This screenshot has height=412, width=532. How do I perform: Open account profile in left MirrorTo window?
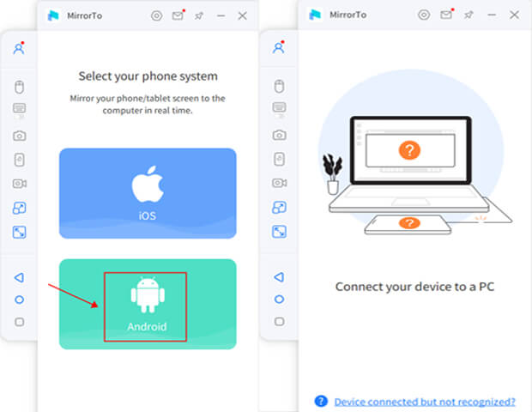(x=19, y=48)
